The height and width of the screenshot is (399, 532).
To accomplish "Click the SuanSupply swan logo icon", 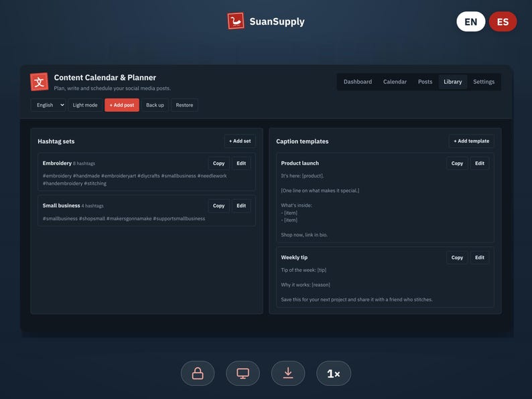I will pos(235,21).
